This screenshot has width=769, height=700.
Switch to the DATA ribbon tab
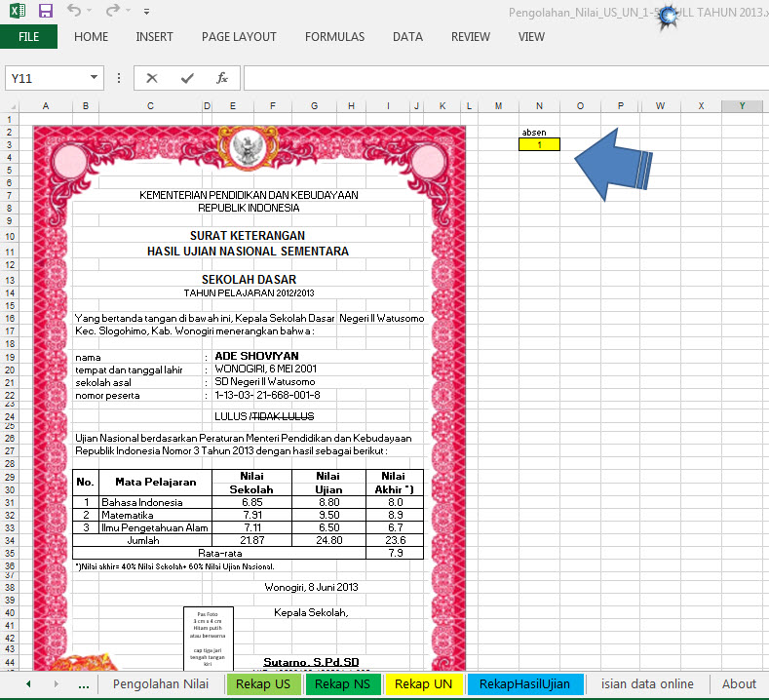(407, 37)
